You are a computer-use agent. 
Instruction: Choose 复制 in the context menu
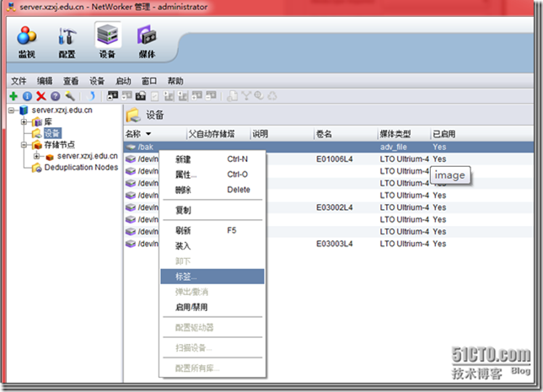pyautogui.click(x=212, y=210)
